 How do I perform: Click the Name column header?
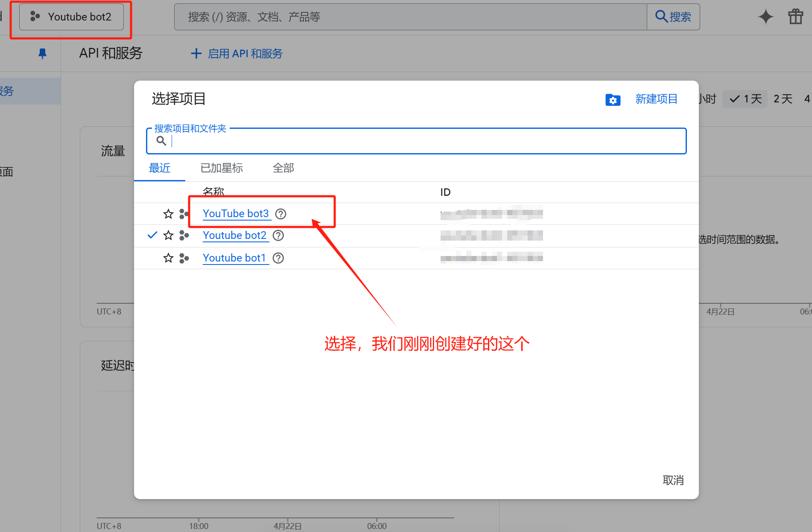click(213, 192)
